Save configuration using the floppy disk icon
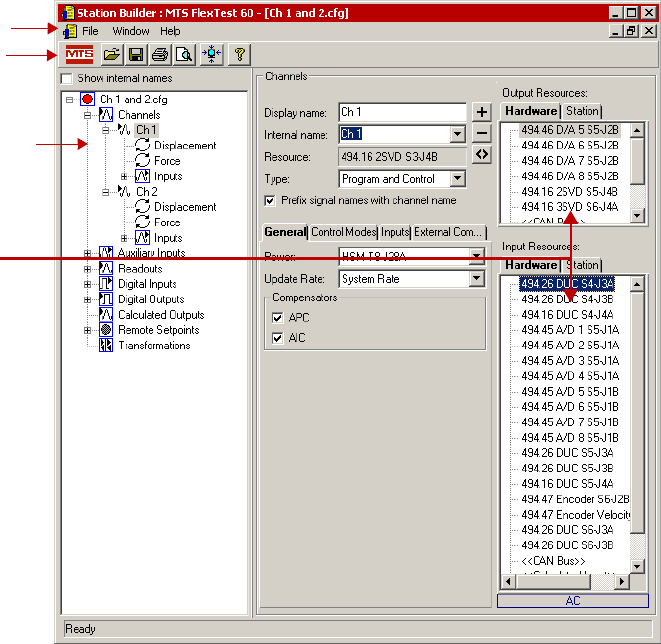This screenshot has height=644, width=661. (136, 54)
